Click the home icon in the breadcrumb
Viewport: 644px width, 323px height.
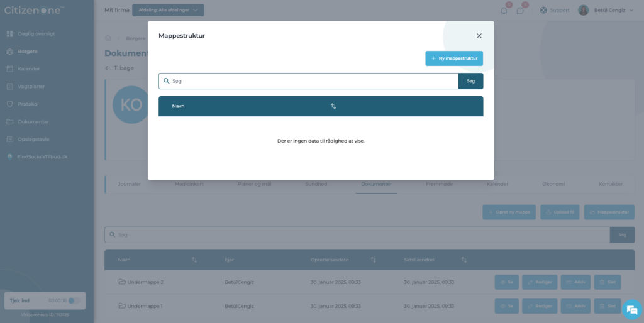[108, 38]
